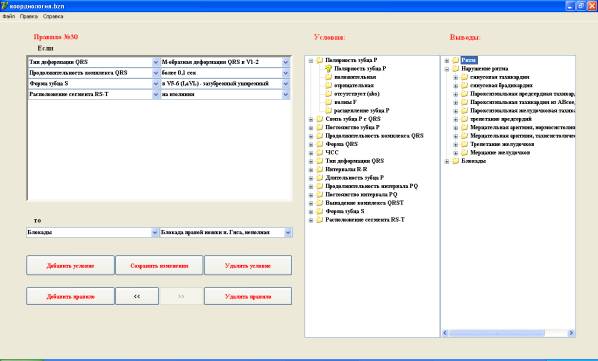The height and width of the screenshot is (361, 598).
Task: Open the 'Блокады' conclusion category dropdown
Action: [x=155, y=232]
